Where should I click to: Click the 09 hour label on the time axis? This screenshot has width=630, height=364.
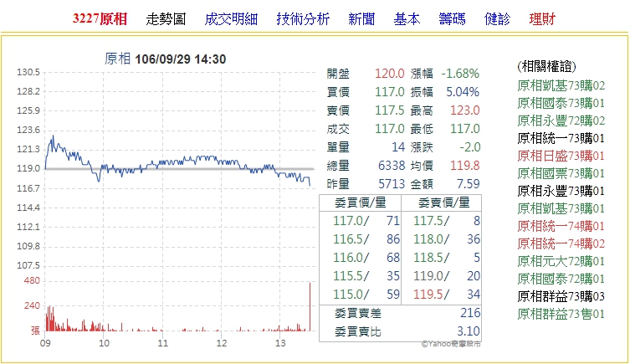click(45, 343)
